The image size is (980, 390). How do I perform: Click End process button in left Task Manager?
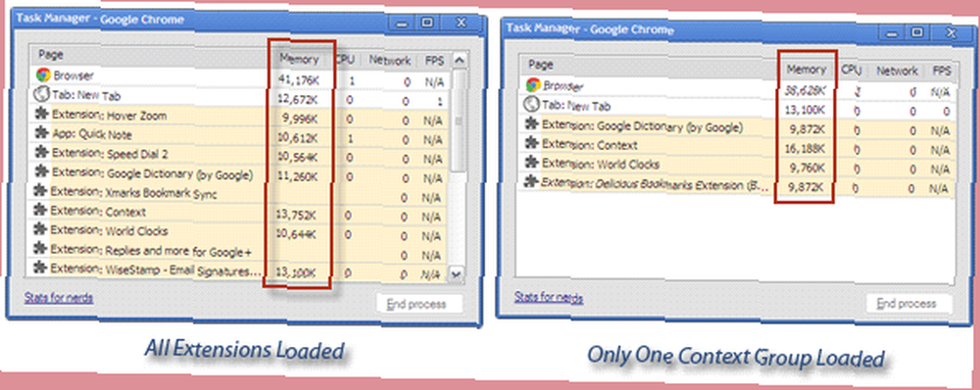[419, 305]
